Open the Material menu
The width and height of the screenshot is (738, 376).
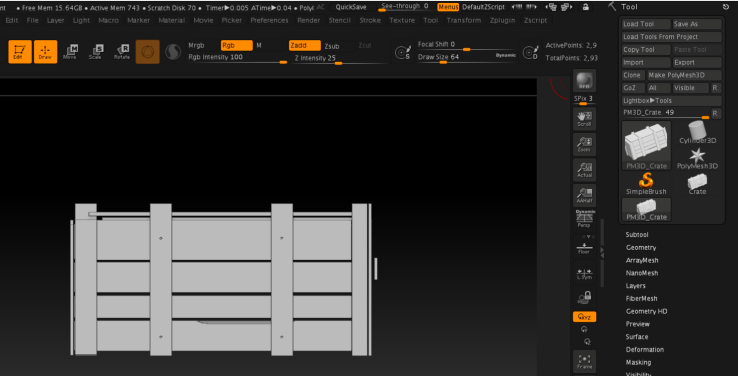(172, 20)
